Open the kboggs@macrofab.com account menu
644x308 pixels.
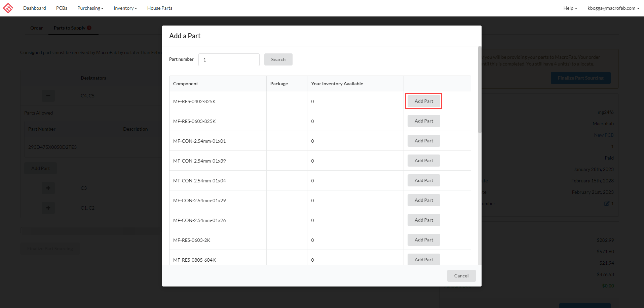point(613,8)
